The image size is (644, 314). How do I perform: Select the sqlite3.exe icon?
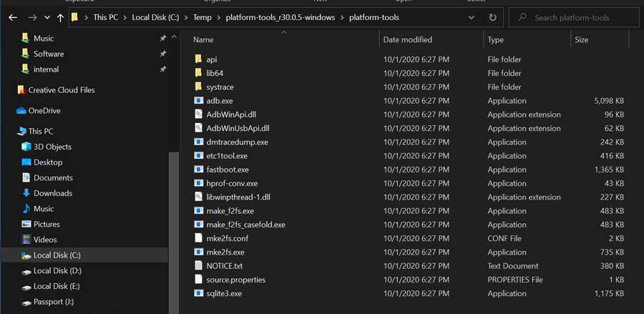pos(199,293)
